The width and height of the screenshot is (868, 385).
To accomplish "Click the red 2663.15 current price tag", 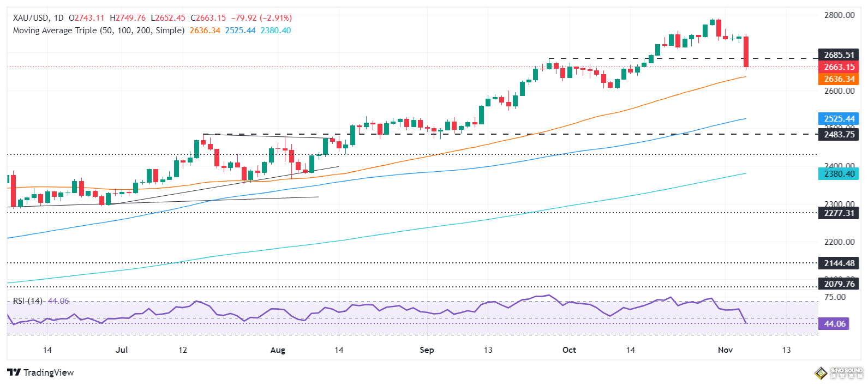I will point(839,67).
